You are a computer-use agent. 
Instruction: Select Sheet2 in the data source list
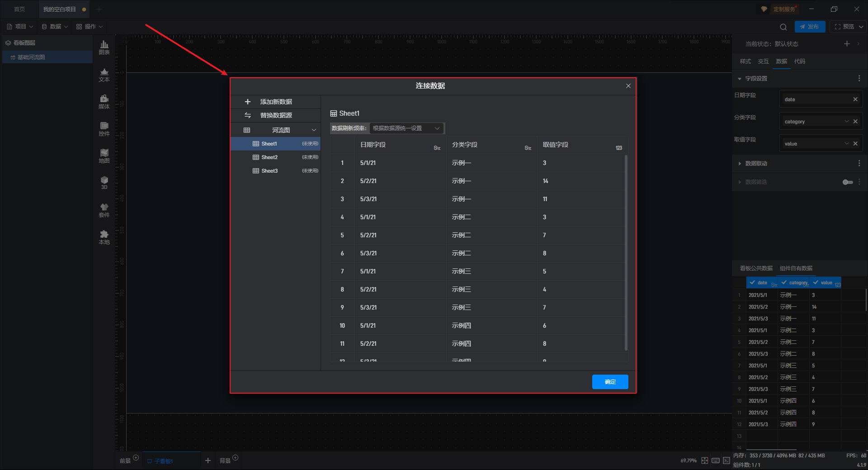[269, 157]
